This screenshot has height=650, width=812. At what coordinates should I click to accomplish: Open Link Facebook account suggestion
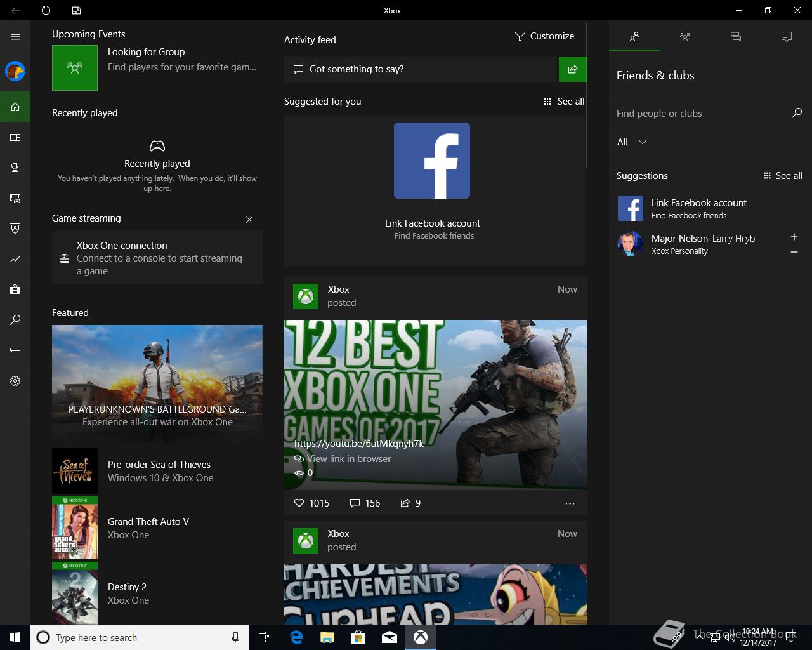click(710, 208)
